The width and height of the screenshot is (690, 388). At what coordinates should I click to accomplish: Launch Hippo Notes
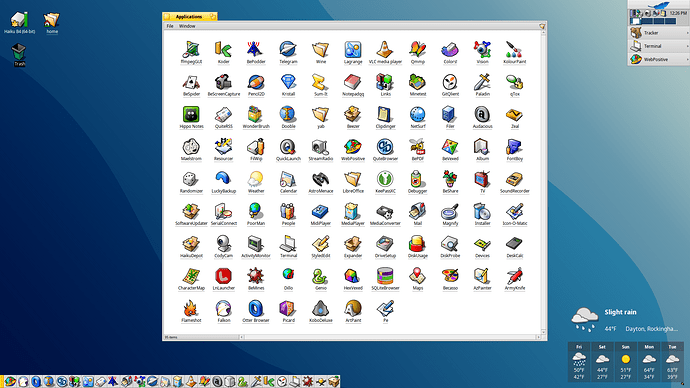click(191, 114)
